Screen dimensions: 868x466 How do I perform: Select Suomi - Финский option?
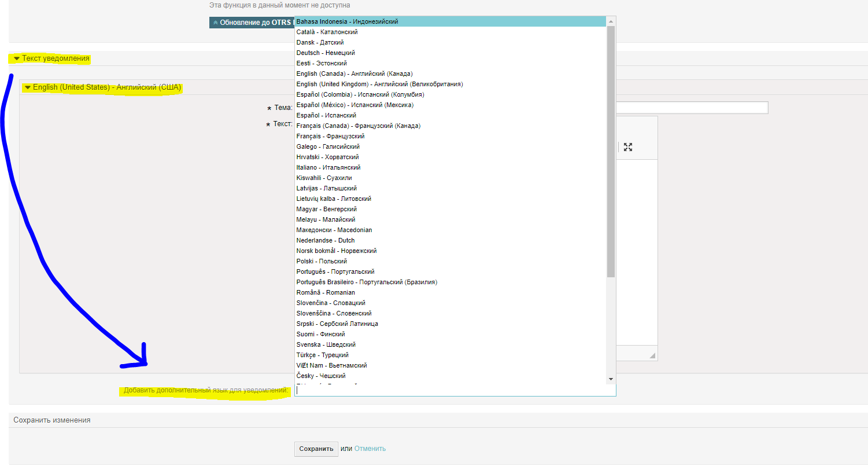click(450, 334)
